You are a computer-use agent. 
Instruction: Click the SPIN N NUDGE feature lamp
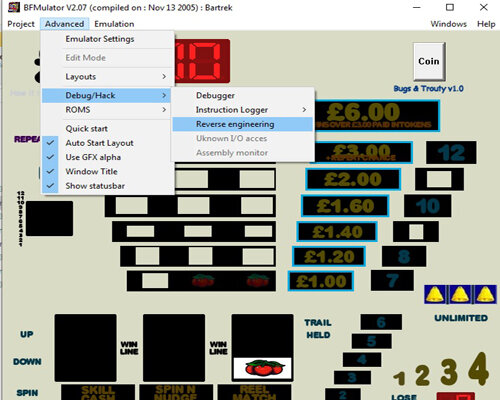click(176, 392)
